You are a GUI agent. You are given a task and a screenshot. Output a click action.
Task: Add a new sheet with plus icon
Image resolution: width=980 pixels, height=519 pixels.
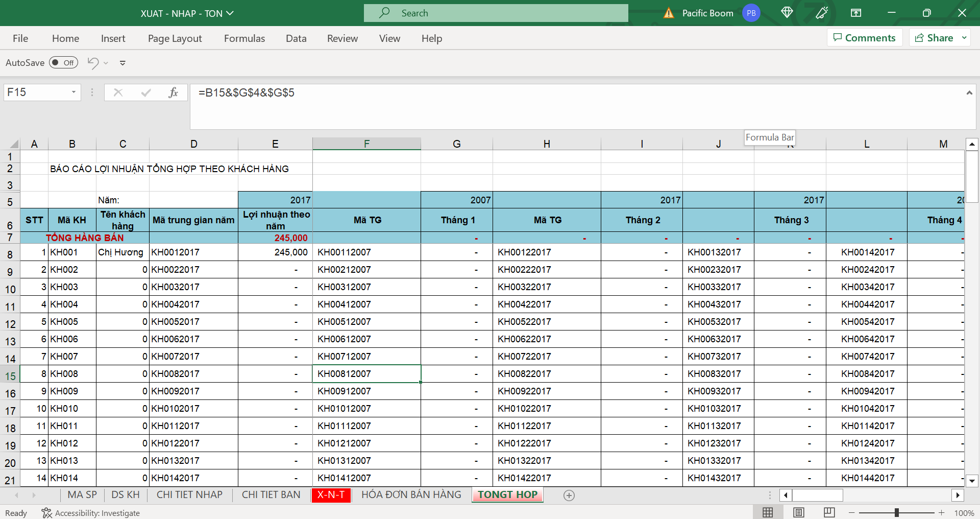coord(569,495)
